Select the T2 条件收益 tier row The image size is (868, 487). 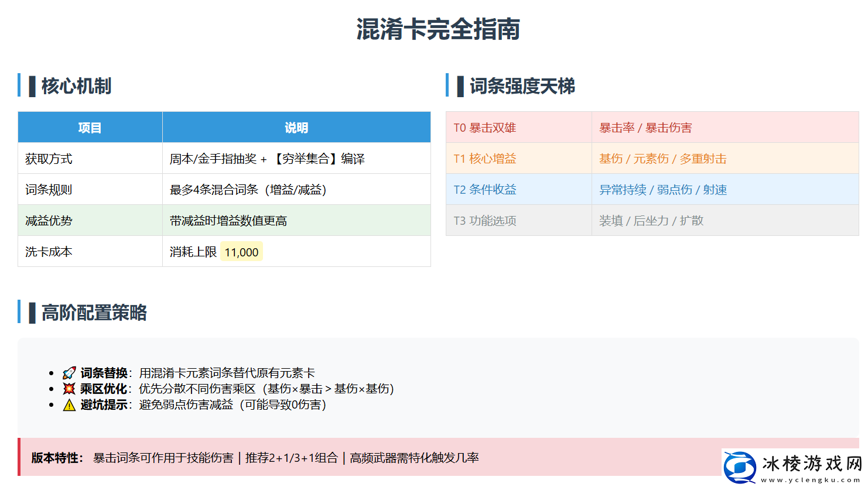click(650, 189)
